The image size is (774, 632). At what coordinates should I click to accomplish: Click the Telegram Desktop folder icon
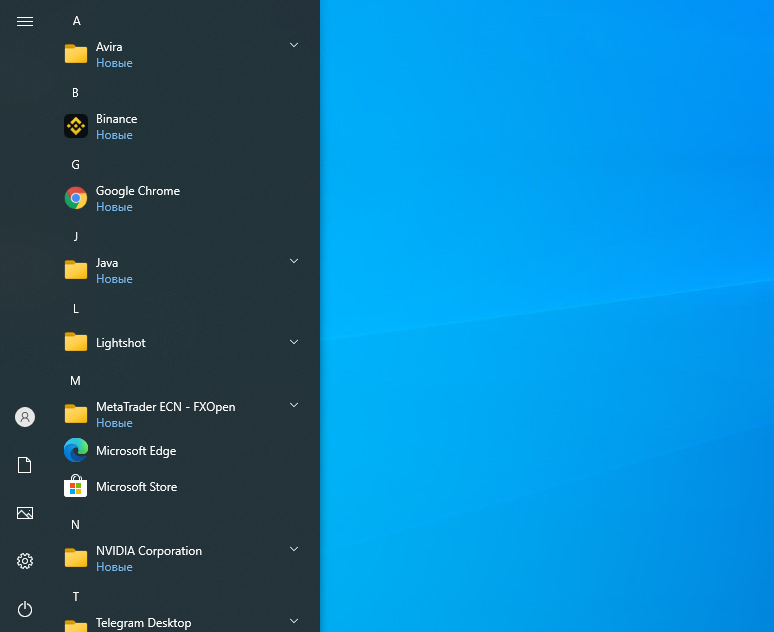[x=76, y=626]
